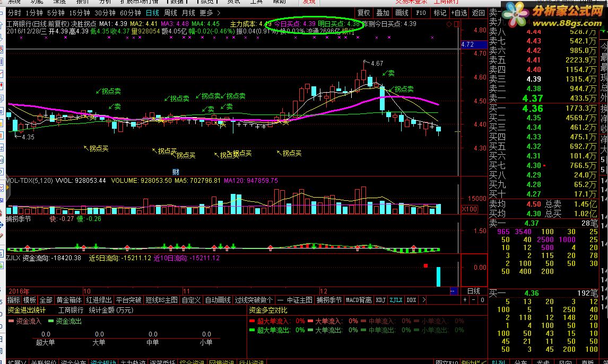Open the 资金驱动 bottom tab

103,362
